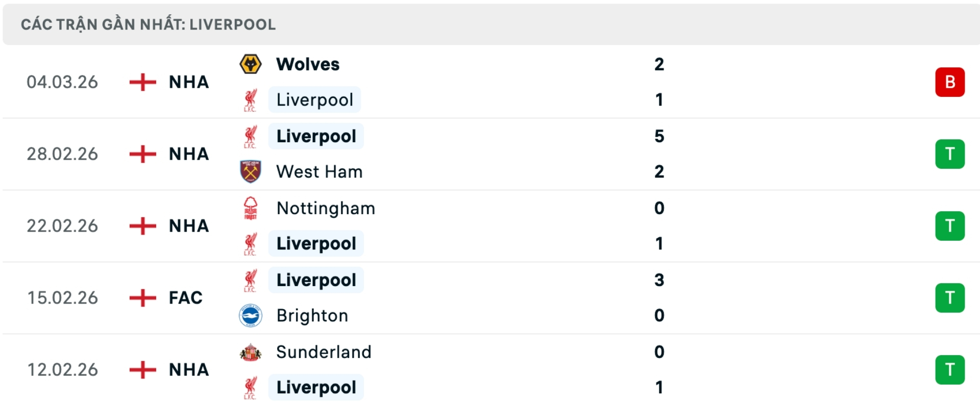Toggle the red B result badge for Wolves game
980x404 pixels.
[x=950, y=82]
